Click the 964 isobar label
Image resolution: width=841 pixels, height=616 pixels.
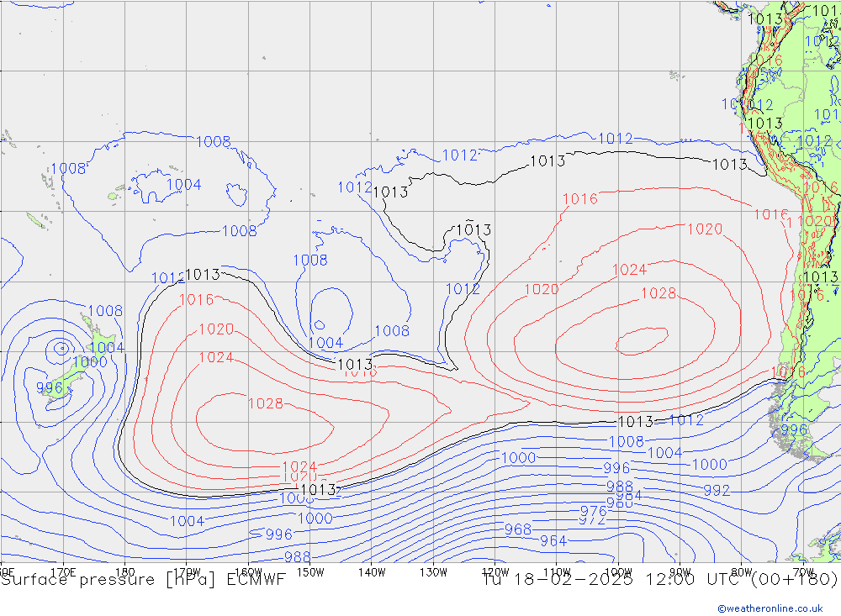[x=553, y=541]
